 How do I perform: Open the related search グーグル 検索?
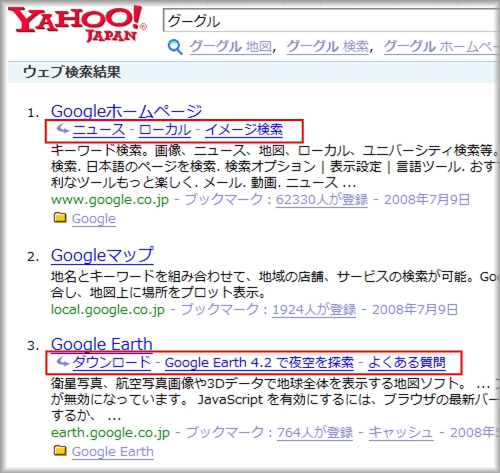[328, 47]
